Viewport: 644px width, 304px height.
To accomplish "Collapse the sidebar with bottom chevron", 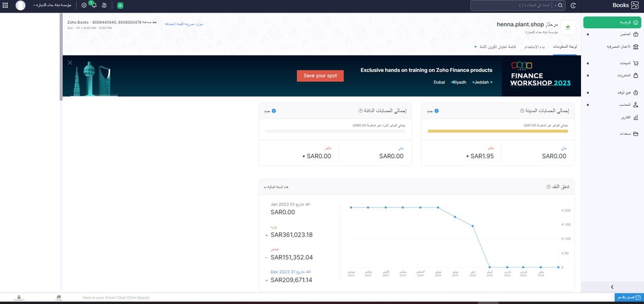I will coord(612,287).
